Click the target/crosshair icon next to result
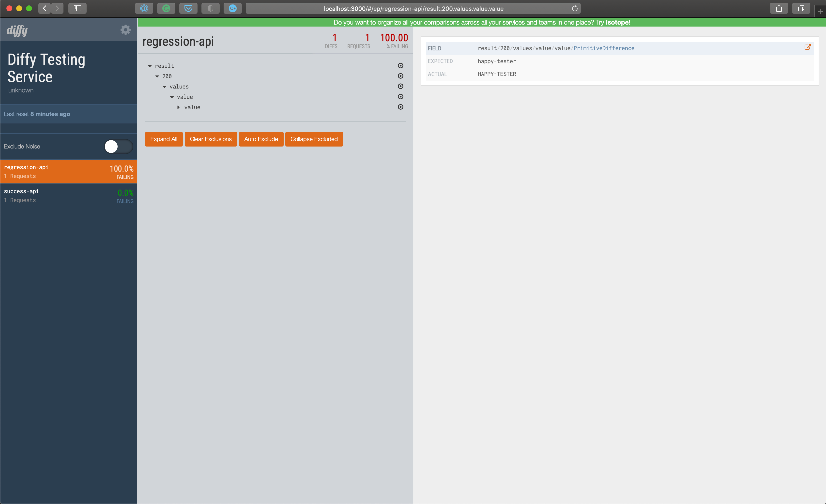826x504 pixels. point(401,65)
